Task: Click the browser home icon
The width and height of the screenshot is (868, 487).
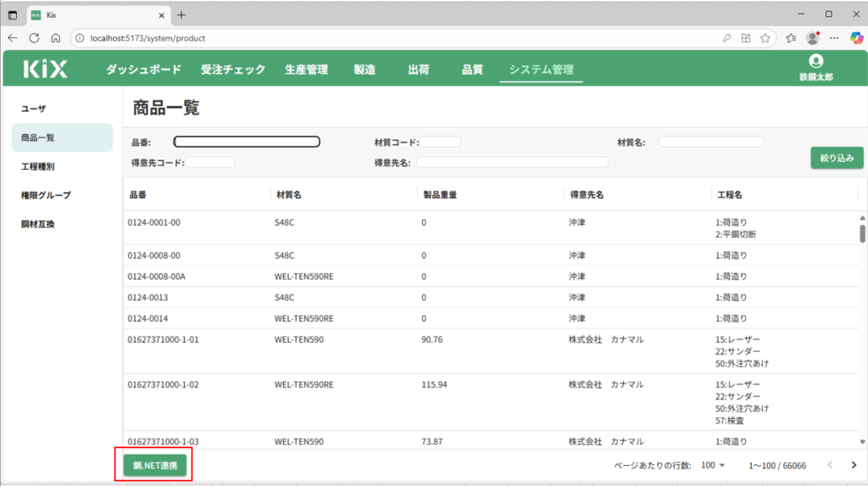Action: coord(56,38)
